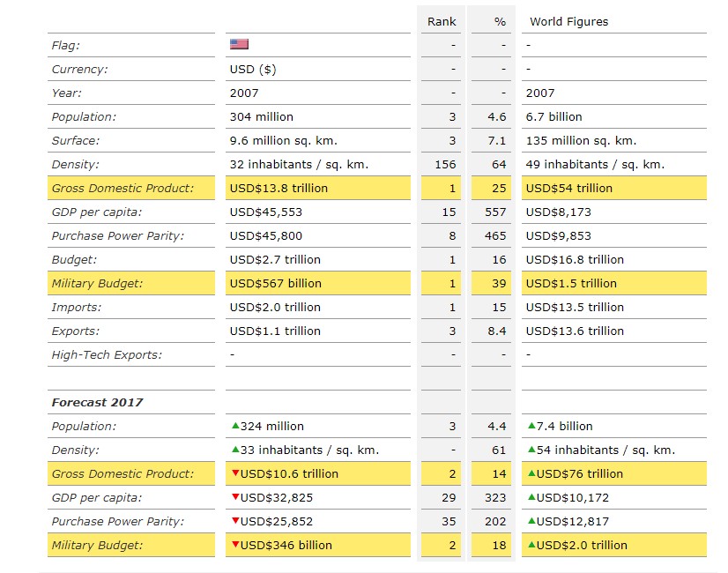Click green arrow beside USD$2.0 trillion forecast

531,545
